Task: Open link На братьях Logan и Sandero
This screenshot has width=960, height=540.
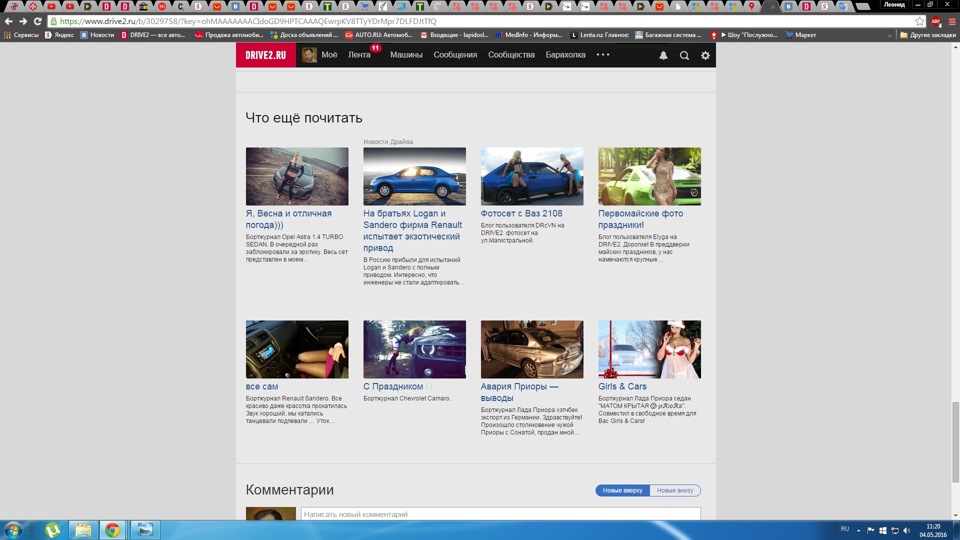Action: coord(413,231)
